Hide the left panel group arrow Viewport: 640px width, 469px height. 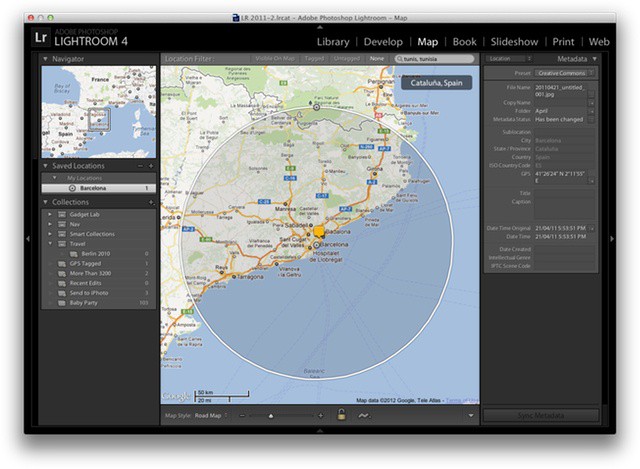click(x=28, y=238)
